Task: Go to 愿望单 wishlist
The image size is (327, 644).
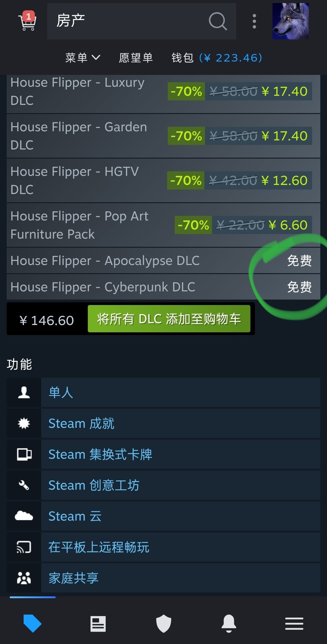Action: 136,58
